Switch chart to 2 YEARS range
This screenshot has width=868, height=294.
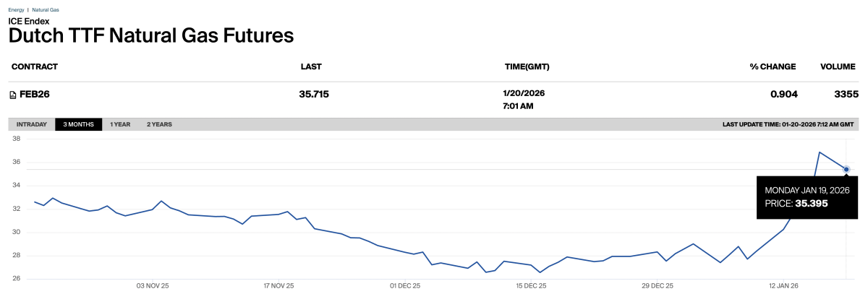[159, 124]
